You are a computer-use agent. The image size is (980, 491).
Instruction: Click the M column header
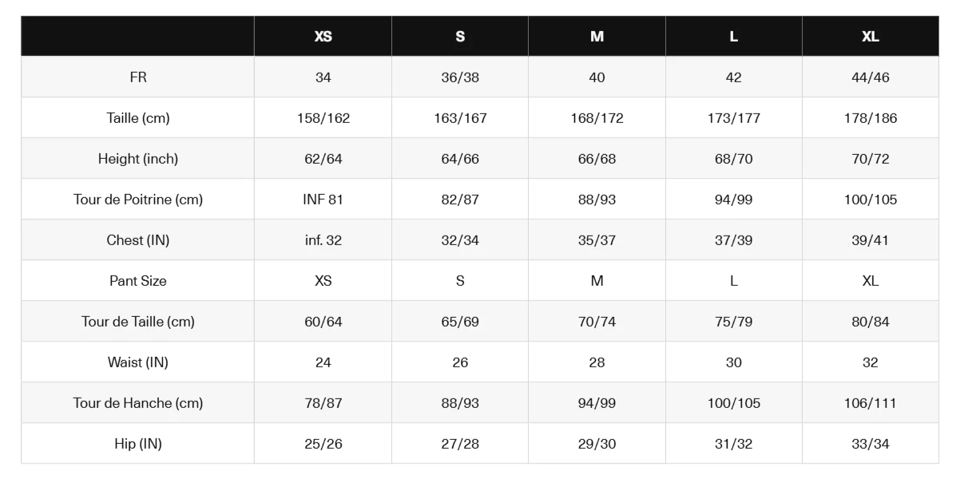[x=597, y=37]
